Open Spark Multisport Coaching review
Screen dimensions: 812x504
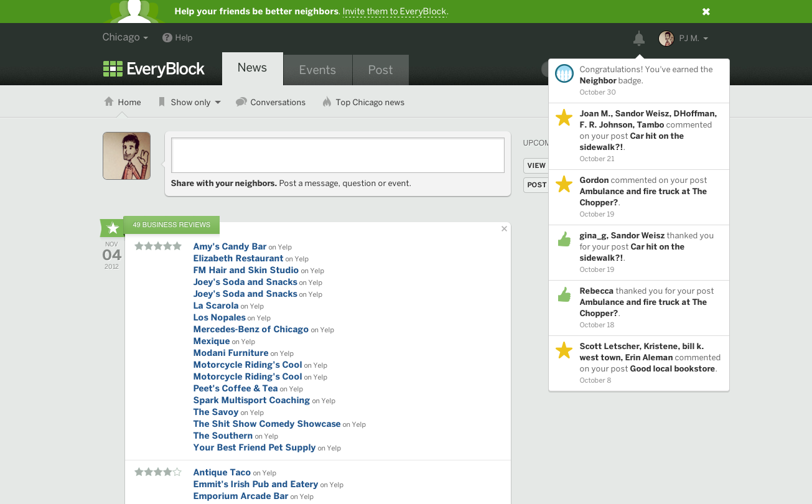[x=251, y=400]
